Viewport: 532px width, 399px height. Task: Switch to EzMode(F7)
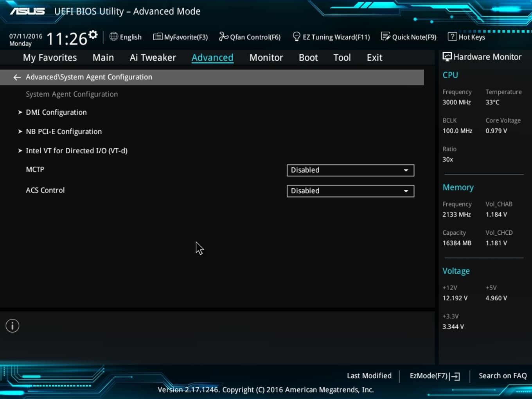pyautogui.click(x=435, y=376)
